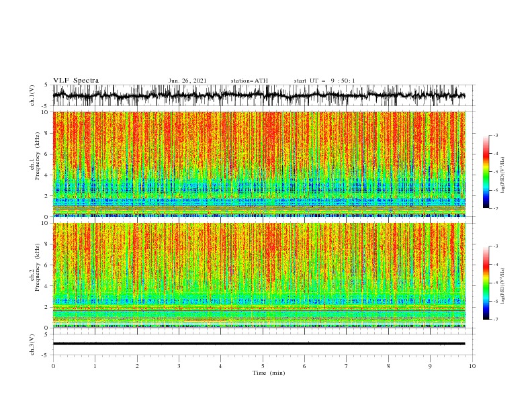Screen dimensions: 532x411
Task: Click the 'Time (min)' axis label
Action: coord(269,373)
